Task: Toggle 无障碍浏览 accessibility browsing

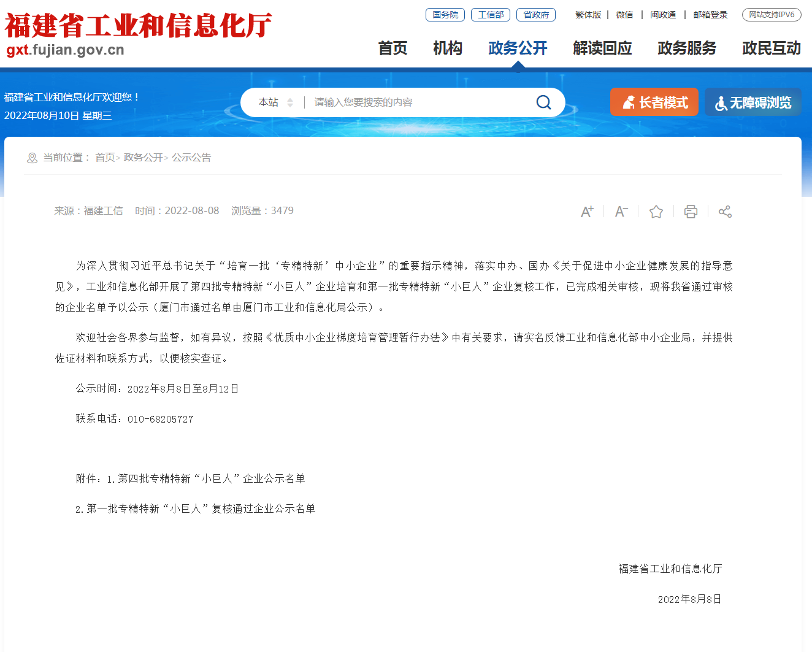Action: tap(753, 102)
